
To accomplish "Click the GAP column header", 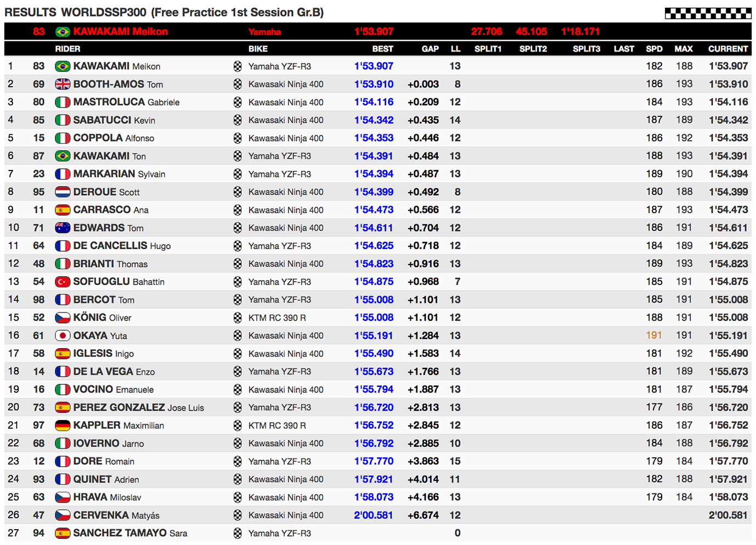I will click(430, 49).
